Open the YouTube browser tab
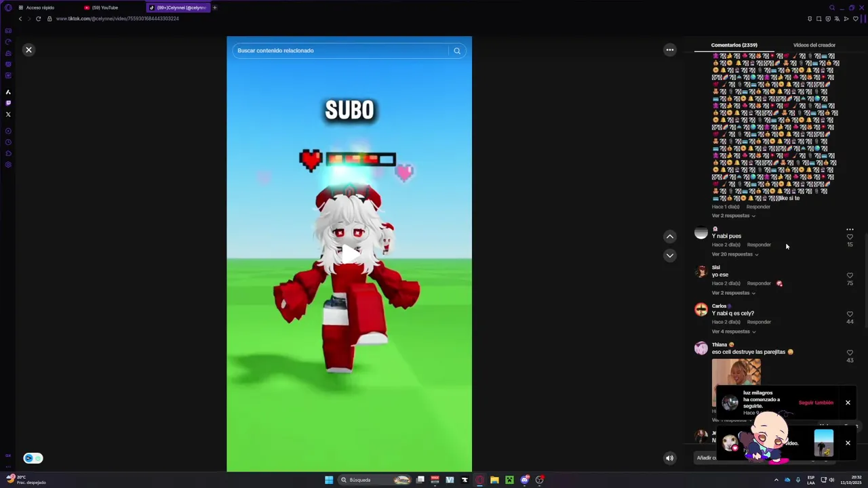Screen dimensions: 868x488 [102, 7]
